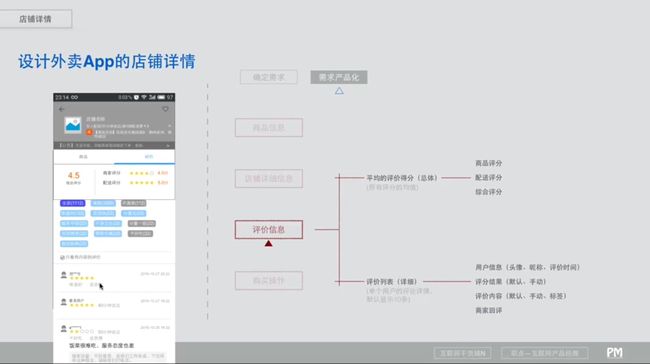Select the faded box below 评价信息
The width and height of the screenshot is (650, 364).
point(269,281)
